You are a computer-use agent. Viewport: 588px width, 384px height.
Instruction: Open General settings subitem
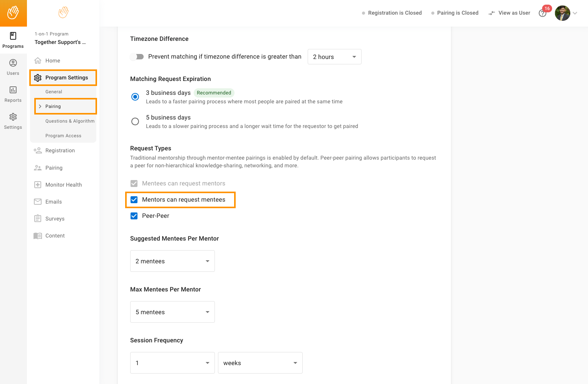tap(54, 92)
